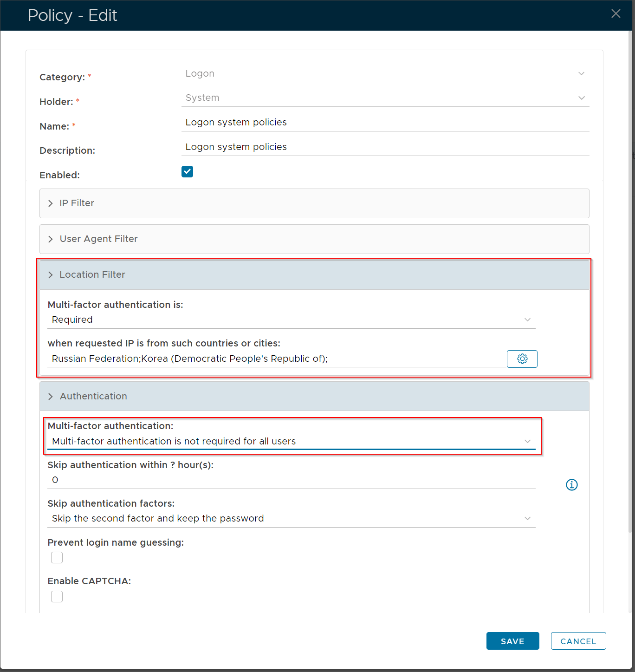Collapse the Authentication section

[x=93, y=397]
